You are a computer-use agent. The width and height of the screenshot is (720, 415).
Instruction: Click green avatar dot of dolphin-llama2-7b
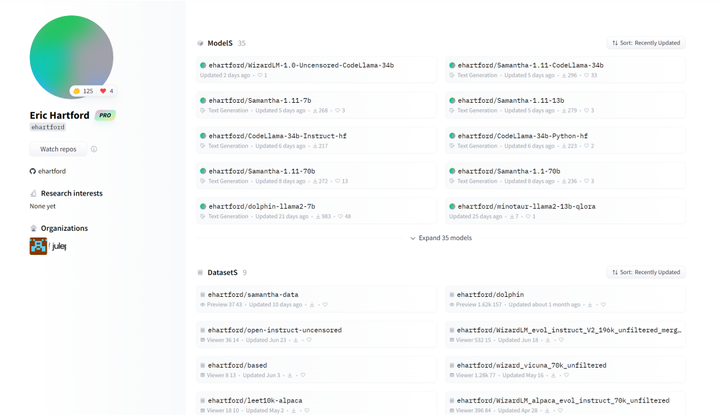click(203, 206)
